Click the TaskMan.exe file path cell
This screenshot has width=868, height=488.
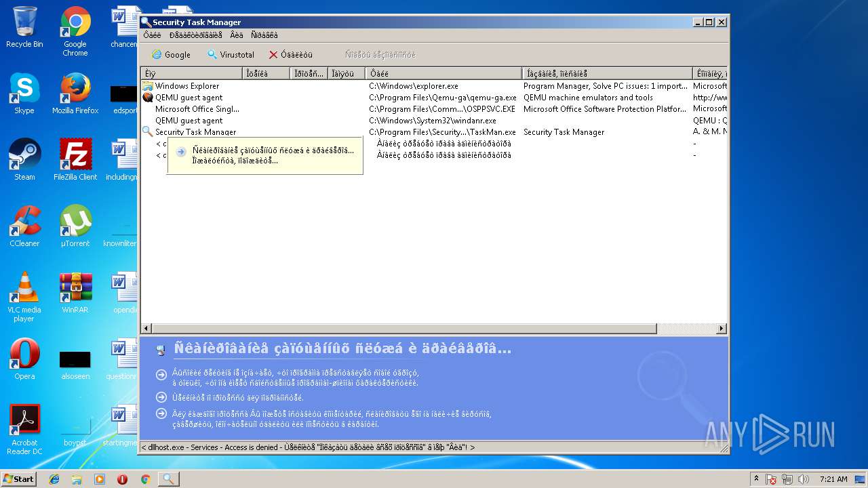[x=442, y=132]
